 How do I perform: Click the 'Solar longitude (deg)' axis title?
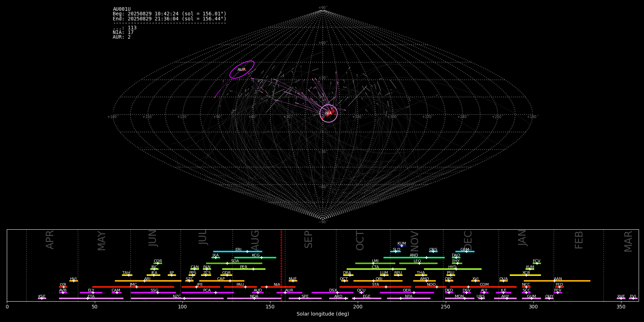click(x=323, y=314)
